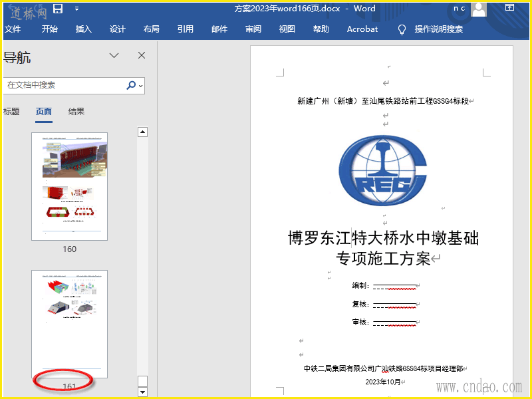
Task: Click the 中铁二局集团有限公司 line
Action: tap(384, 368)
